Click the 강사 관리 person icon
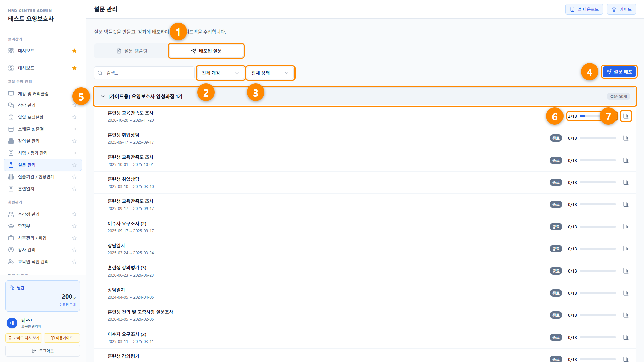The image size is (644, 362). click(11, 250)
